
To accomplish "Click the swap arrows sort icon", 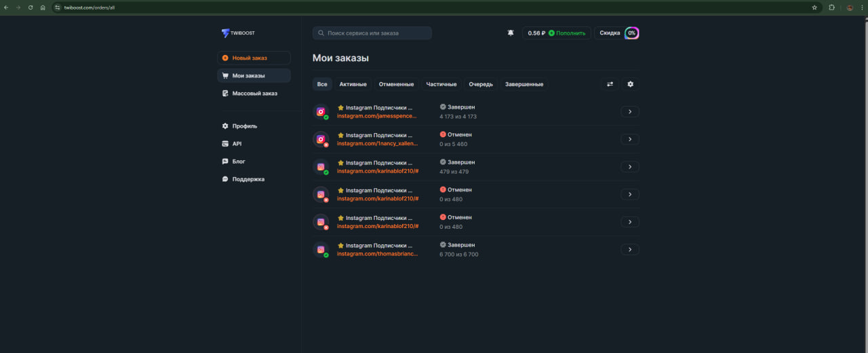I will tap(610, 84).
